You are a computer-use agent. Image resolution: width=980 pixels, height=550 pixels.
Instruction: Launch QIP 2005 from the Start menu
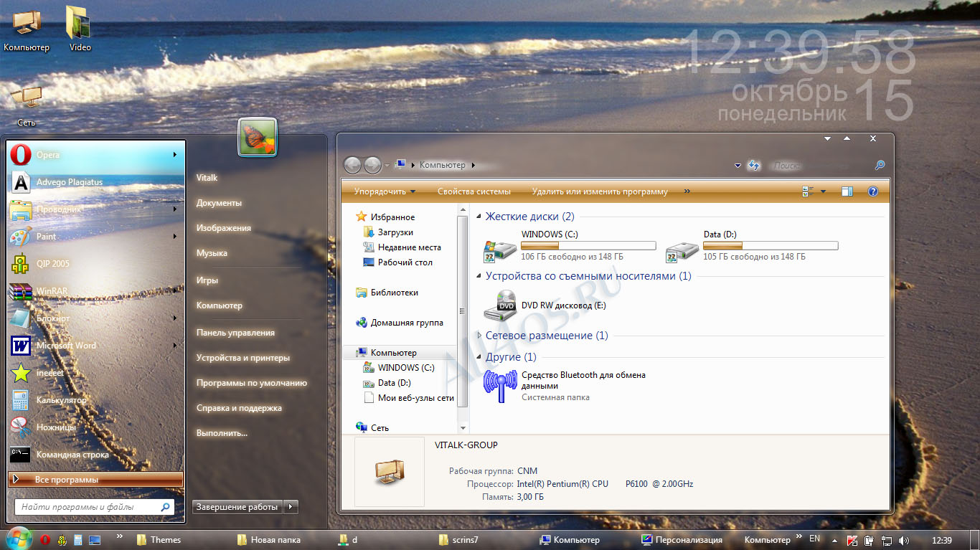click(95, 264)
